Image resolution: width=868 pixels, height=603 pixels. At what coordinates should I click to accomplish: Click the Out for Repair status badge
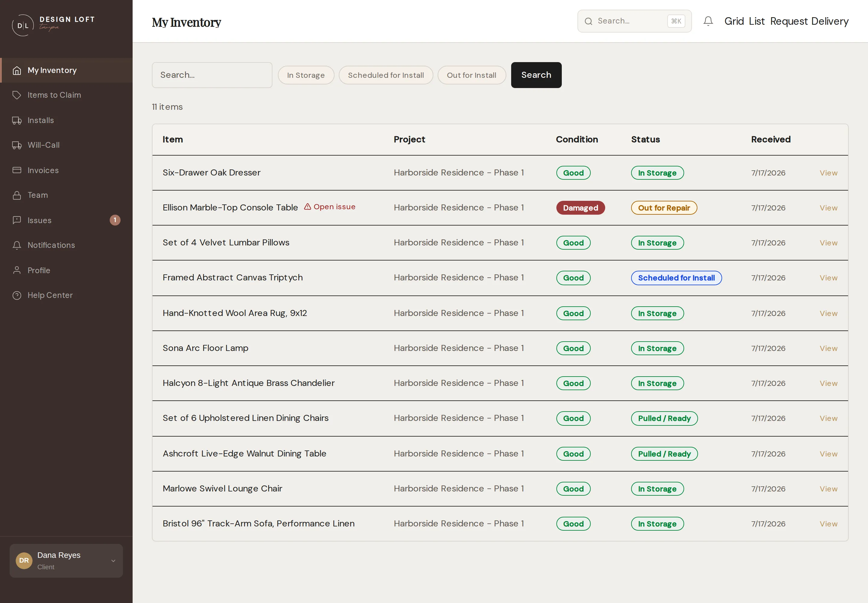[x=664, y=208]
